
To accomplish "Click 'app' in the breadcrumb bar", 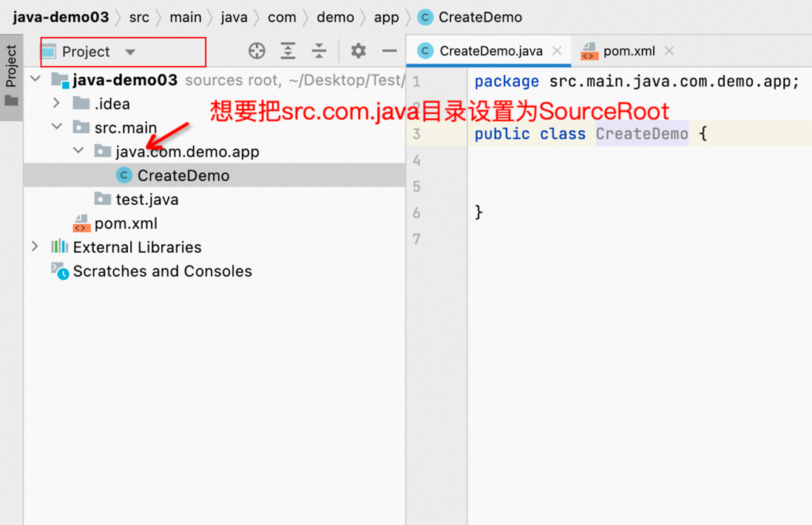I will [386, 16].
